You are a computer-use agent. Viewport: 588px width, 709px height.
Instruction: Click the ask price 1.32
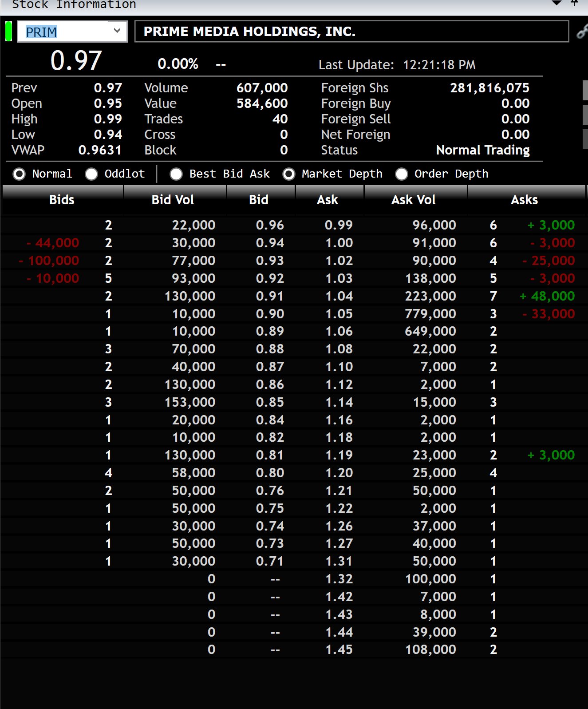click(339, 579)
